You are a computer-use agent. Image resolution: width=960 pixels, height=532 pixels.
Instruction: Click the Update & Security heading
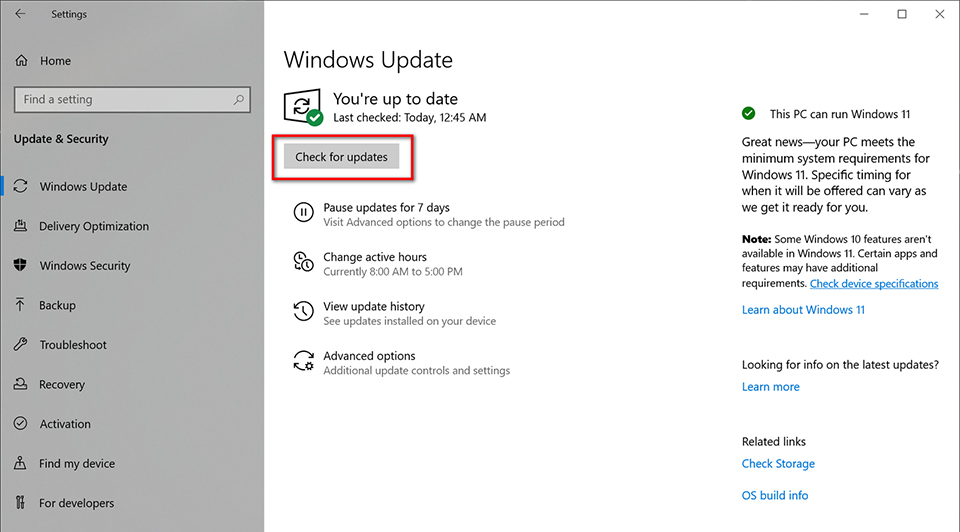tap(61, 139)
